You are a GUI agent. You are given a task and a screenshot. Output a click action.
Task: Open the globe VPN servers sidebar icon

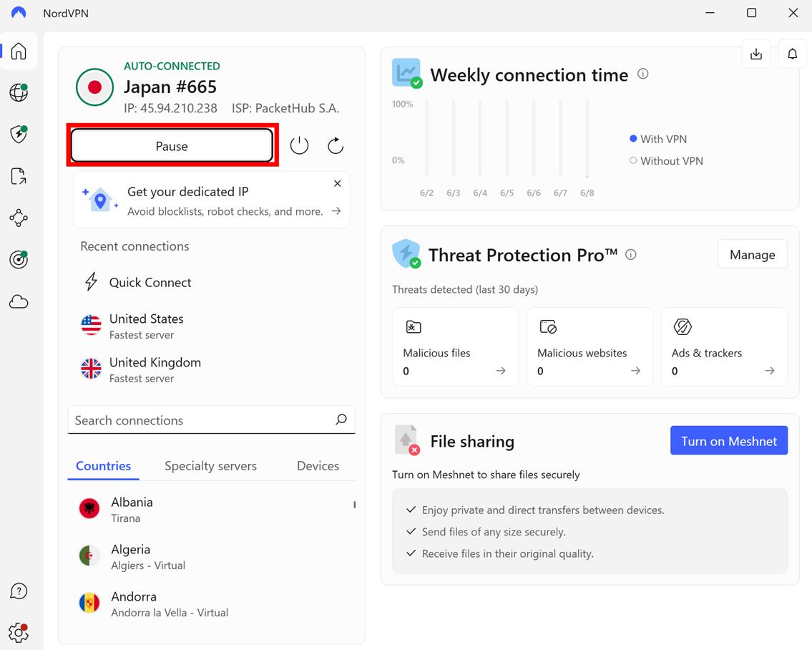click(19, 93)
